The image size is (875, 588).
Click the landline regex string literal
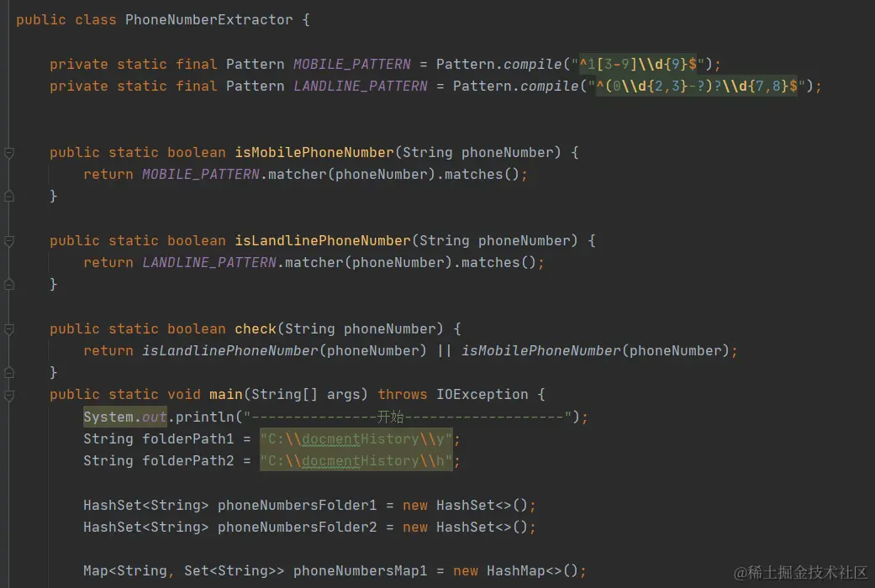click(x=697, y=86)
